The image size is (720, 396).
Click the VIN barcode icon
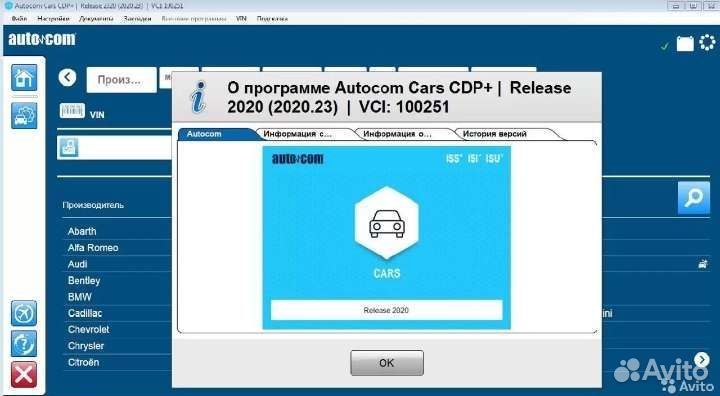(x=72, y=111)
